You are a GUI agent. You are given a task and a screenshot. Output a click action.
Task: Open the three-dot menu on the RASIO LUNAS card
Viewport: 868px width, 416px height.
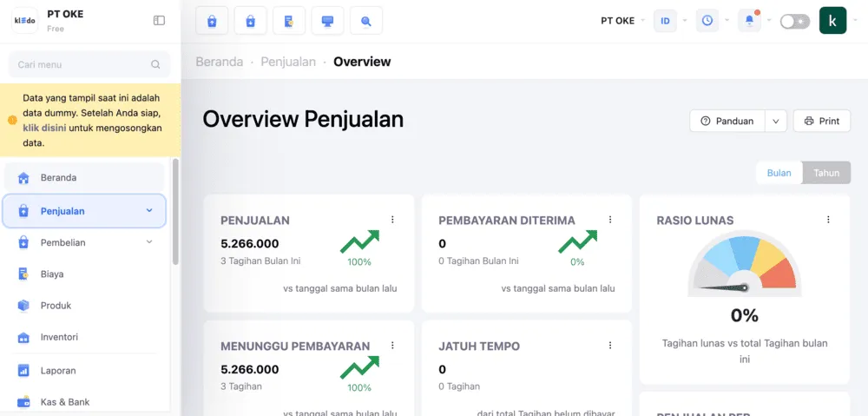coord(828,220)
